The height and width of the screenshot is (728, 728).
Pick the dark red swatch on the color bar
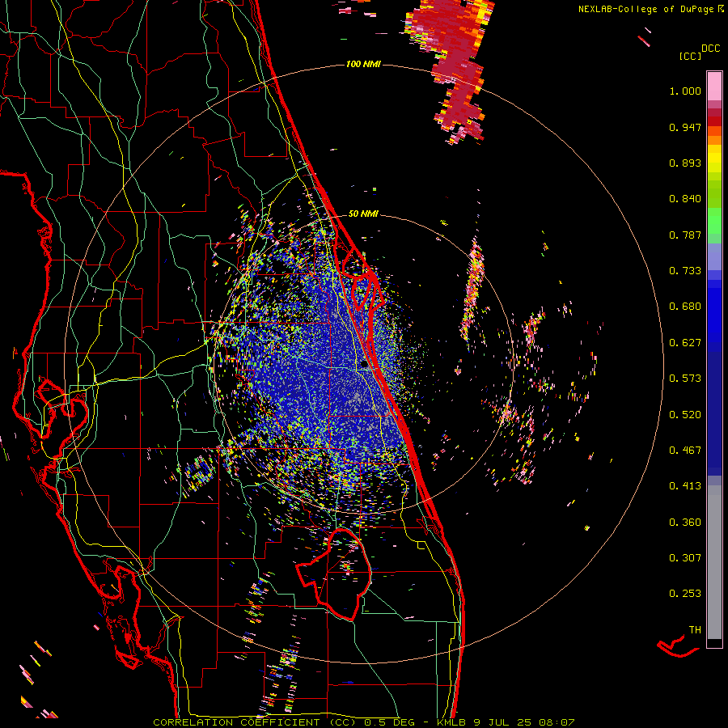click(x=714, y=121)
